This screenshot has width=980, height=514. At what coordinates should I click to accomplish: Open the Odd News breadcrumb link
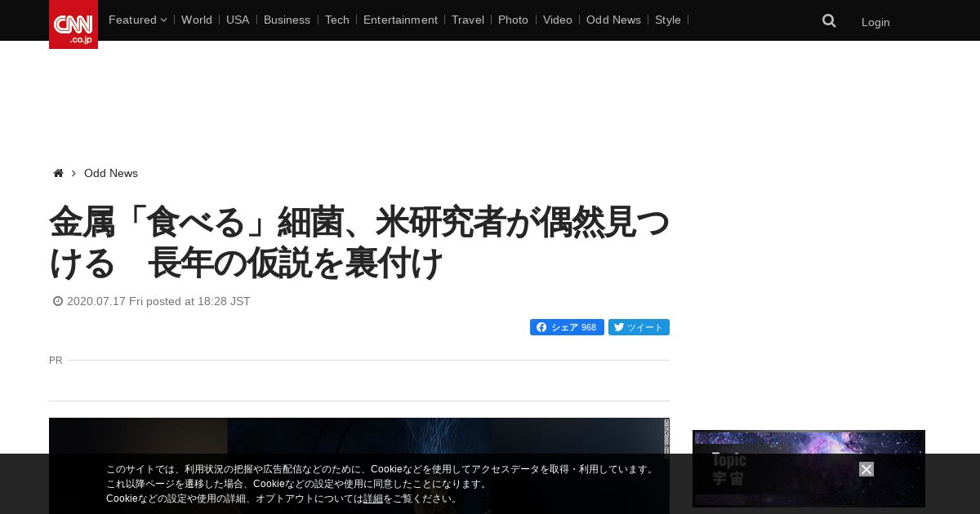(x=111, y=173)
